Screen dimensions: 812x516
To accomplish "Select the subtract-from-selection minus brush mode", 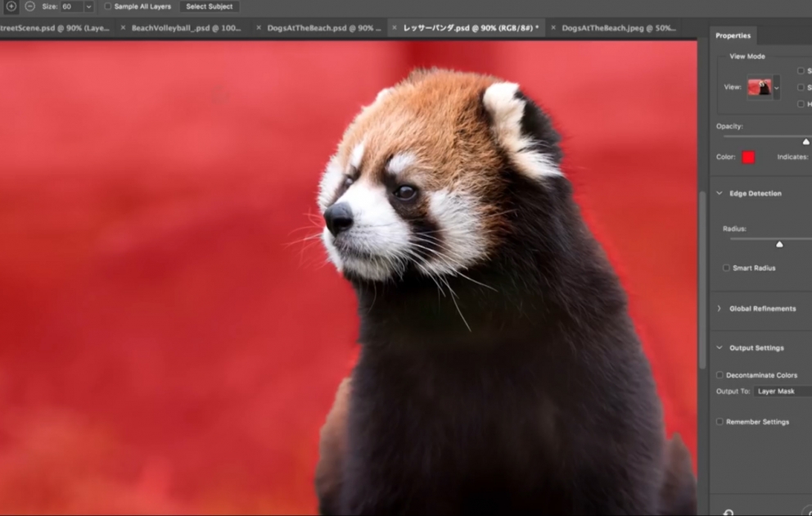I will pyautogui.click(x=30, y=7).
